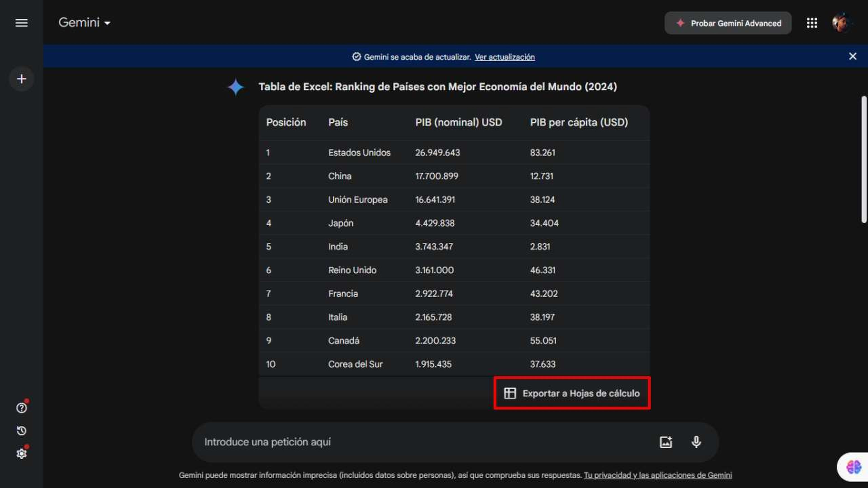868x488 pixels.
Task: Click the Italia cell
Action: click(x=338, y=317)
